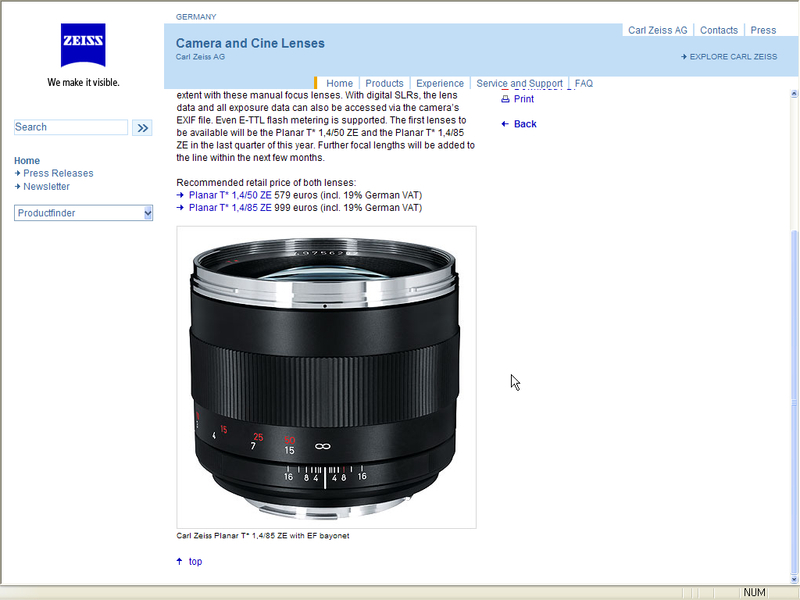The height and width of the screenshot is (600, 800).
Task: Click the printer icon beside Print
Action: click(505, 99)
